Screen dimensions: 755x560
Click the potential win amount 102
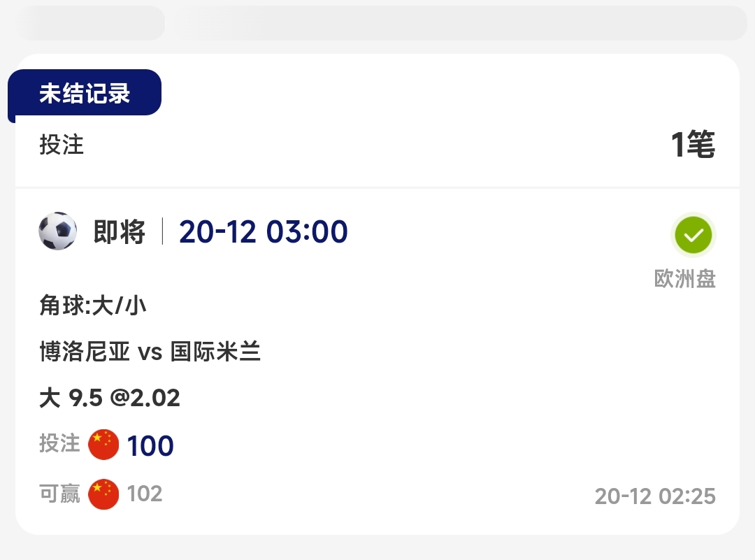145,494
